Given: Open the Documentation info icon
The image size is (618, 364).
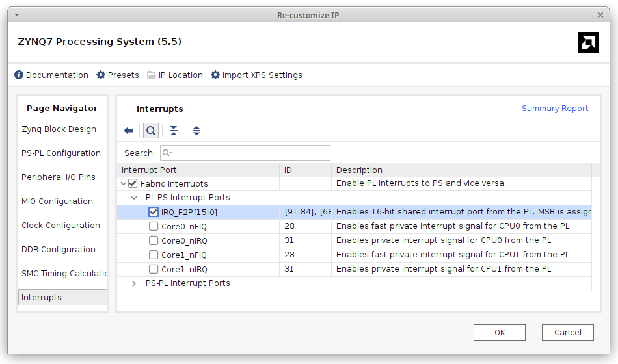Looking at the screenshot, I should (19, 75).
